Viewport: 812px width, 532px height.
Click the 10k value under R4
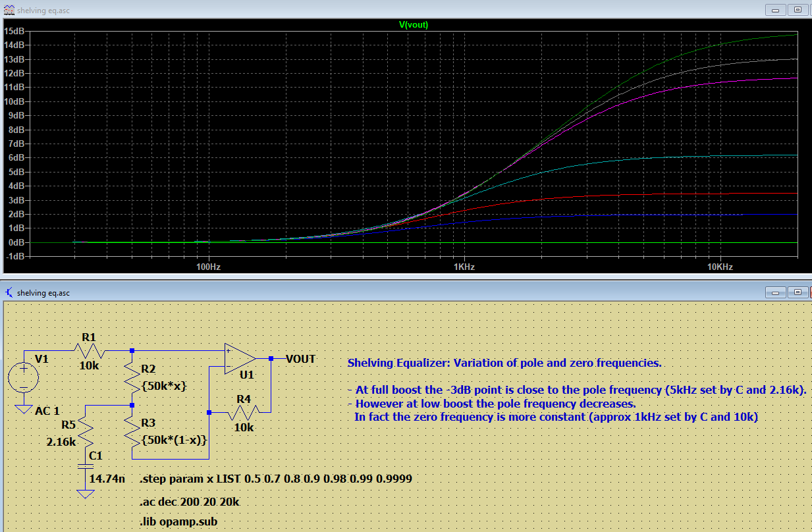click(x=244, y=427)
